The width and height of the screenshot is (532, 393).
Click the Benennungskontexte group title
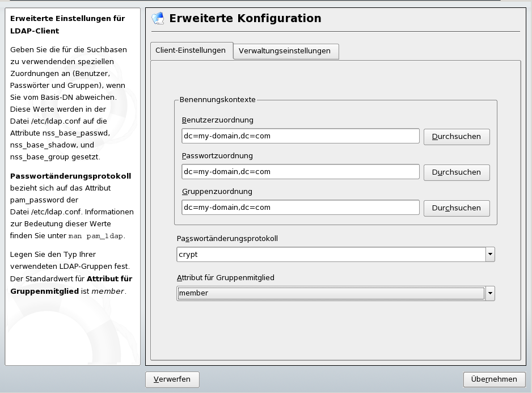[218, 100]
